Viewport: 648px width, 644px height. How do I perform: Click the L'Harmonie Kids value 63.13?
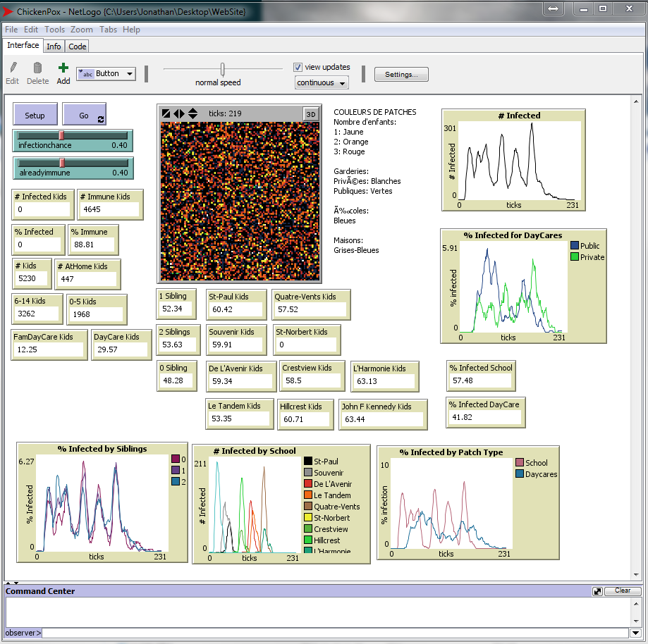384,381
